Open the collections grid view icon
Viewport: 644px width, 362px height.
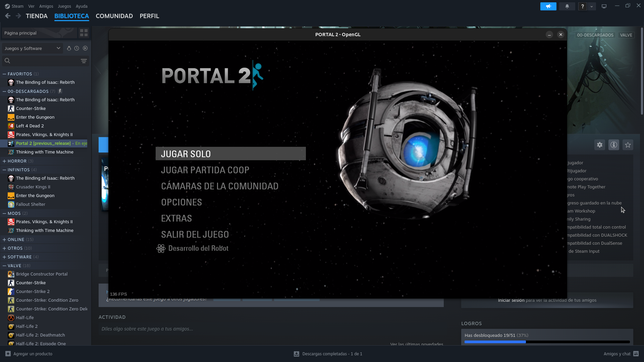tap(84, 33)
